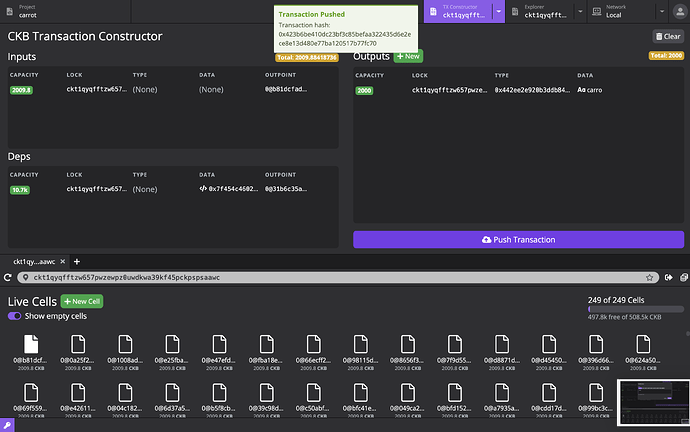Click the address bar input field
Viewport: 690px width, 432px height.
pyautogui.click(x=338, y=278)
